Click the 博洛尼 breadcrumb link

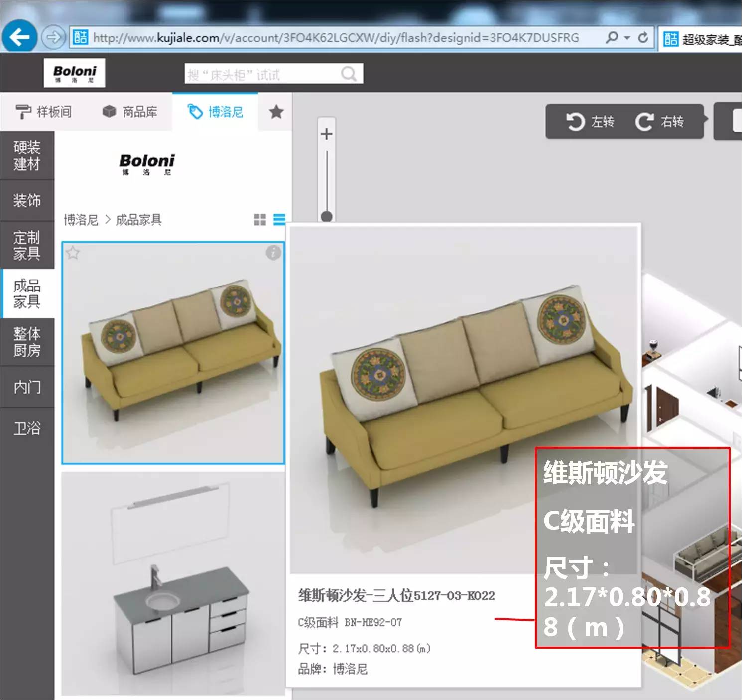pyautogui.click(x=81, y=220)
